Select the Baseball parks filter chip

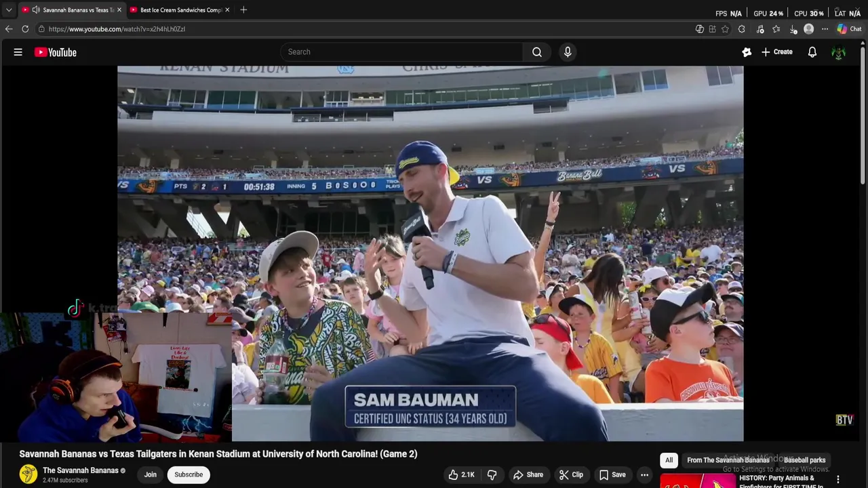pyautogui.click(x=804, y=460)
